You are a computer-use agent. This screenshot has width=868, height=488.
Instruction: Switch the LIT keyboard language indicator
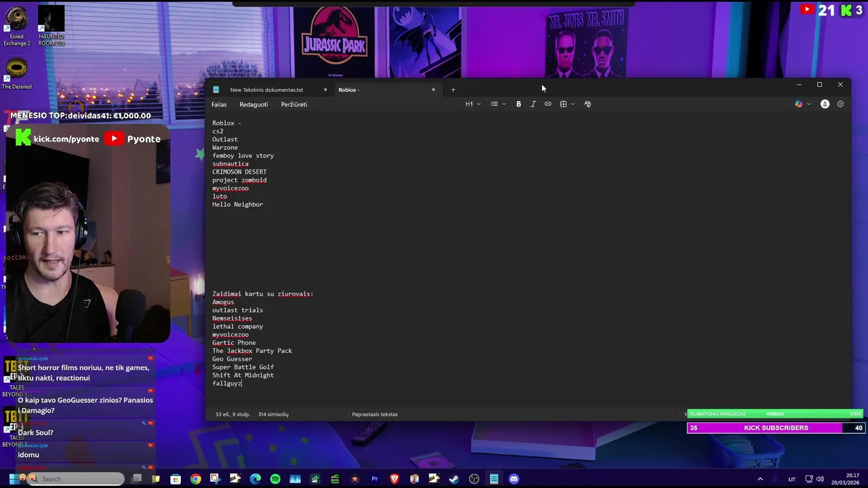pyautogui.click(x=792, y=479)
